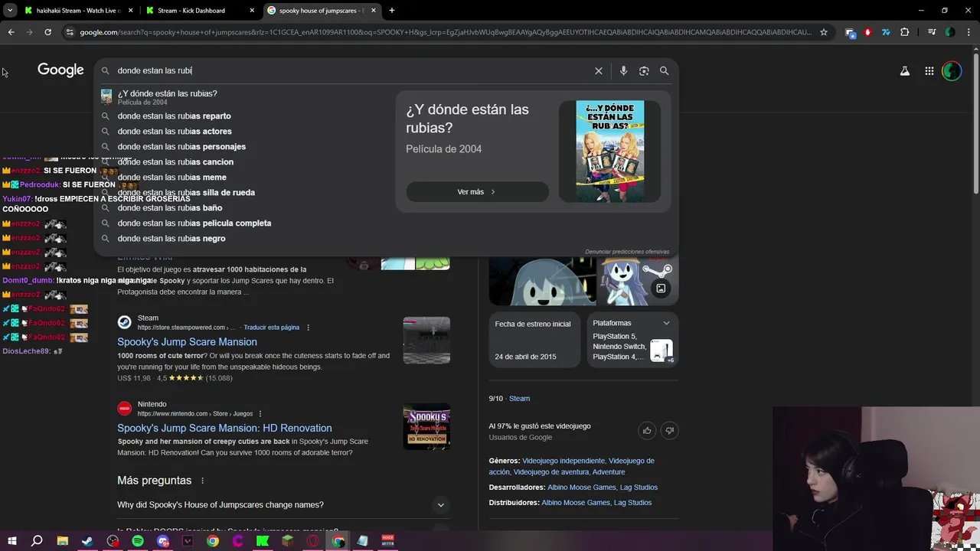Launch Minecraft from the taskbar
The width and height of the screenshot is (980, 551).
(287, 541)
